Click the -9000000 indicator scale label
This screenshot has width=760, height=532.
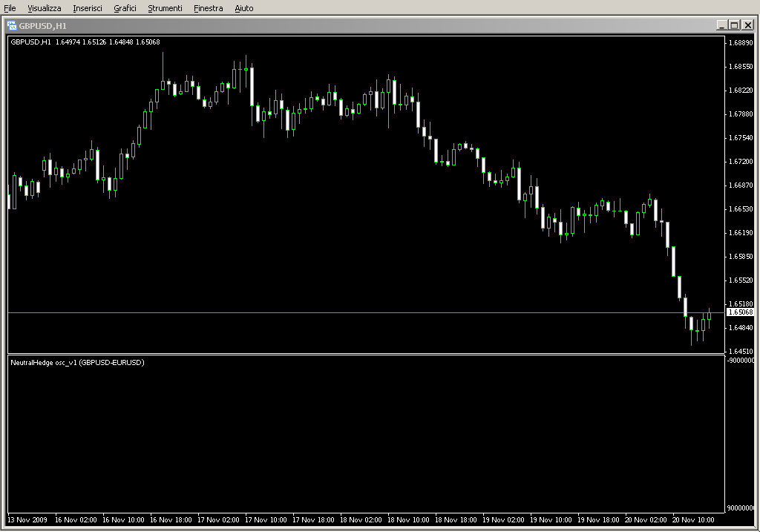point(741,361)
